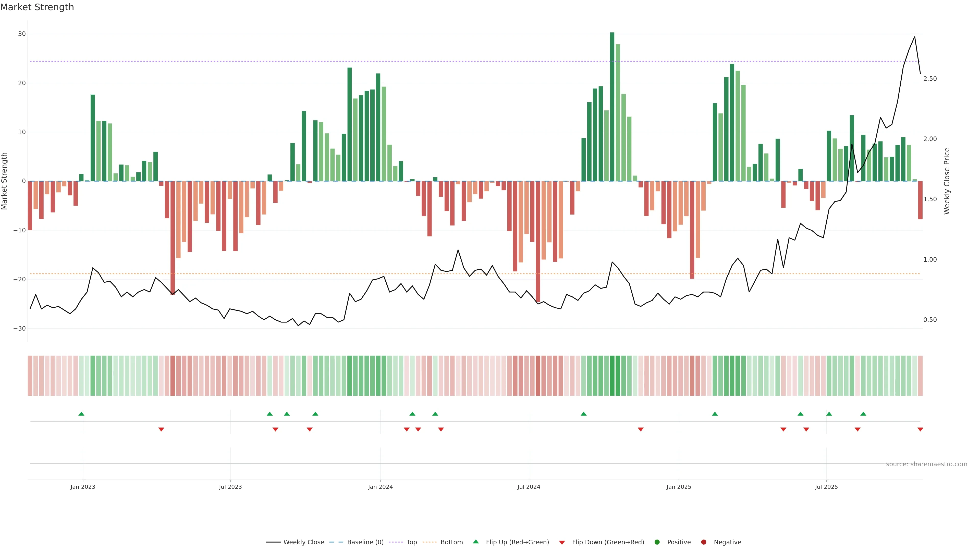
Task: Click the red Negative circle legend icon
Action: [x=703, y=542]
